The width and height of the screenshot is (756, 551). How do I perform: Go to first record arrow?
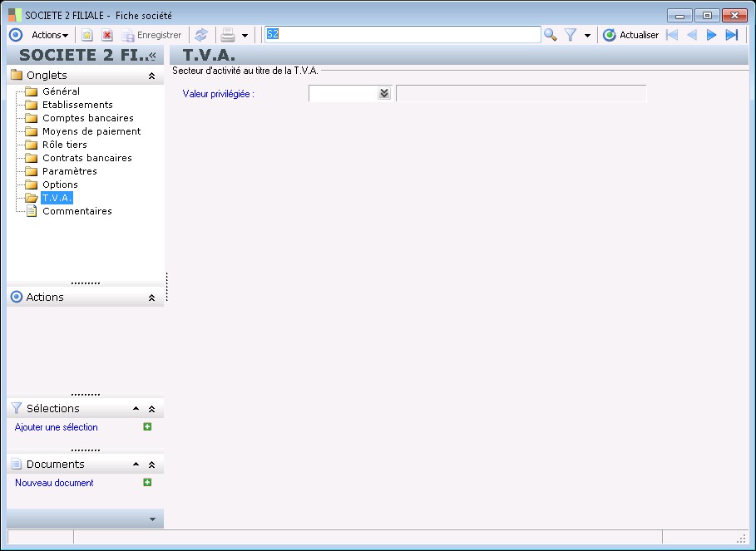coord(672,35)
